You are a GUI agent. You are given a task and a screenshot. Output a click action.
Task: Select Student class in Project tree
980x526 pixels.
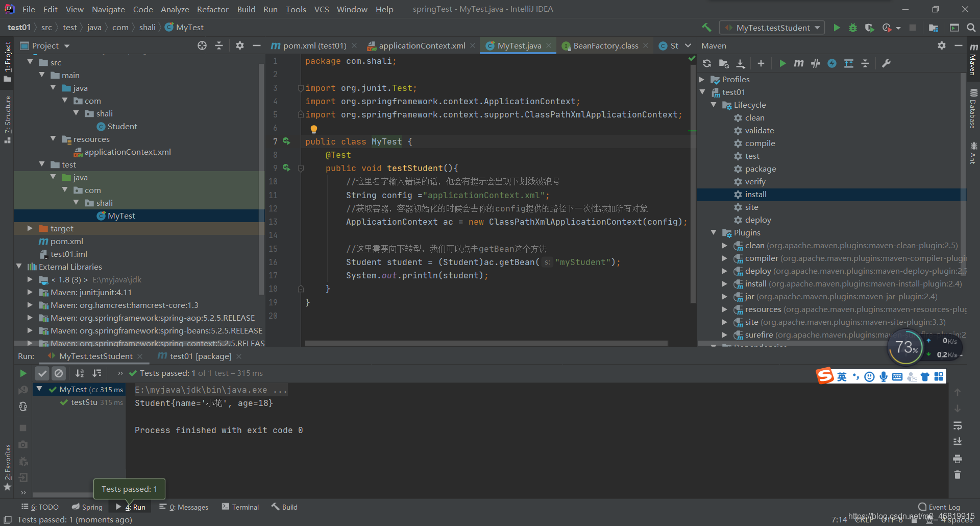coord(122,126)
